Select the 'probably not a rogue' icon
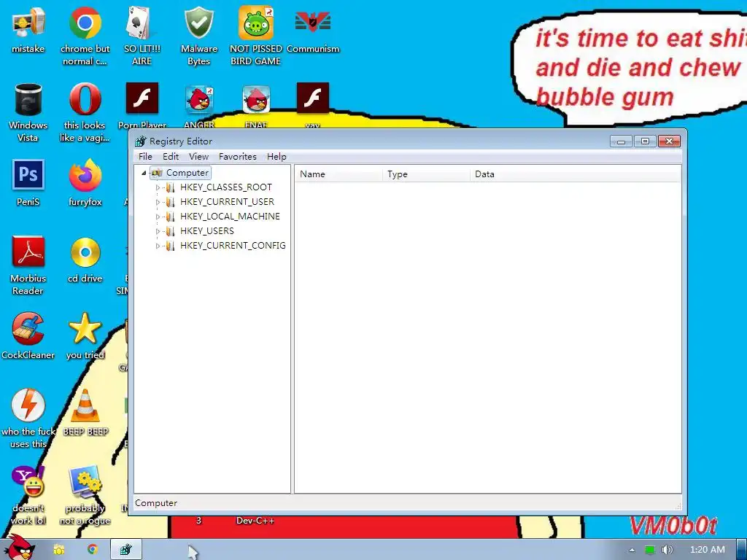The width and height of the screenshot is (747, 560). (x=85, y=495)
